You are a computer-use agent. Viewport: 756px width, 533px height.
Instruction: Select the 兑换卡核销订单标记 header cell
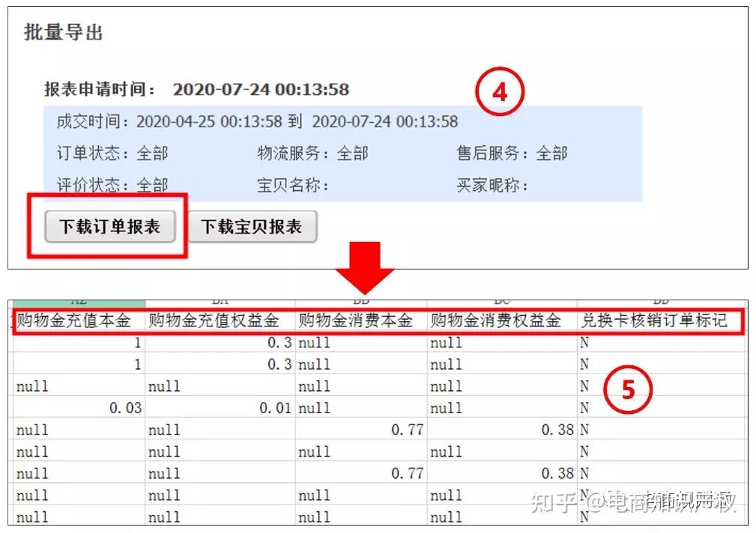[654, 321]
